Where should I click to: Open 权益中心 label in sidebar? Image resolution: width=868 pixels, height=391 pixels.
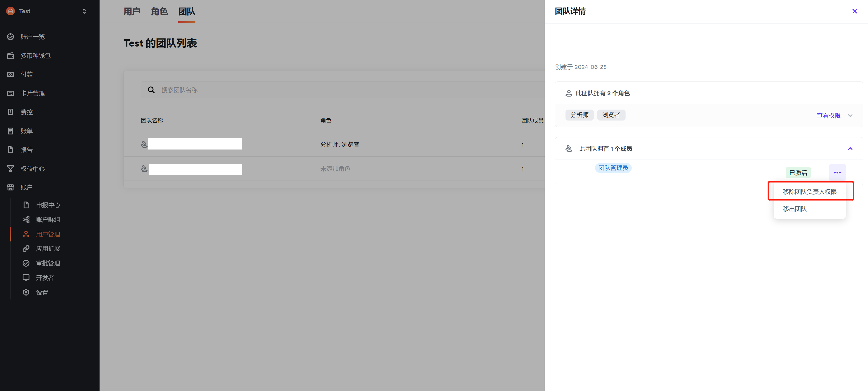pos(33,169)
